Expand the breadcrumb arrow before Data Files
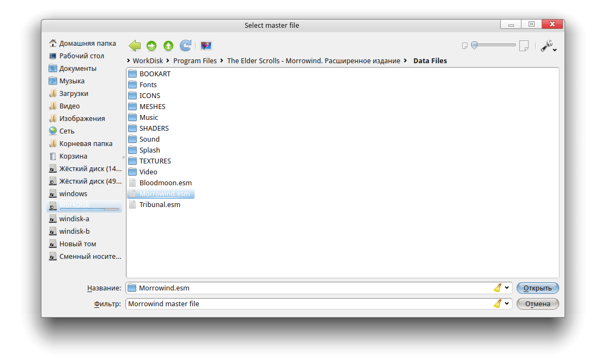 (405, 60)
